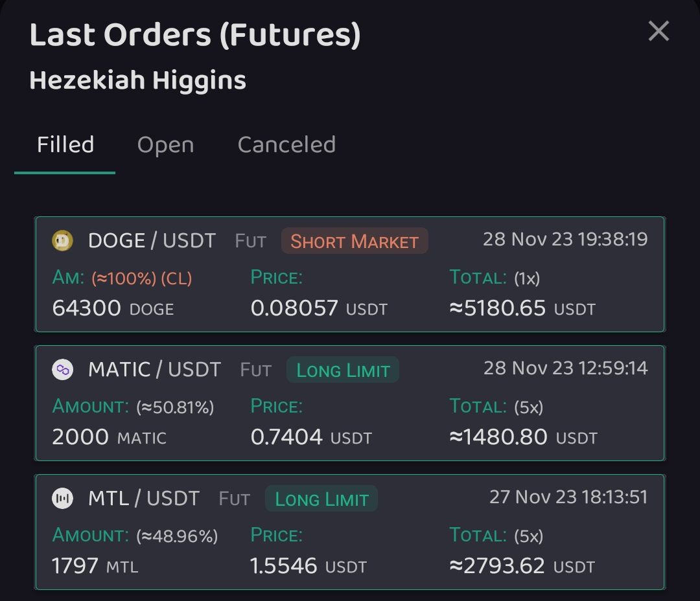
Task: Switch to the Open orders tab
Action: (165, 144)
